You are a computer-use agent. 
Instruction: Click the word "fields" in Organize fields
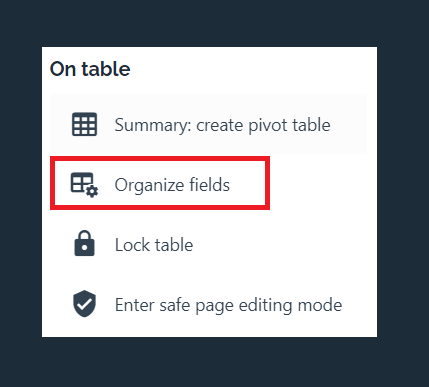click(x=209, y=184)
